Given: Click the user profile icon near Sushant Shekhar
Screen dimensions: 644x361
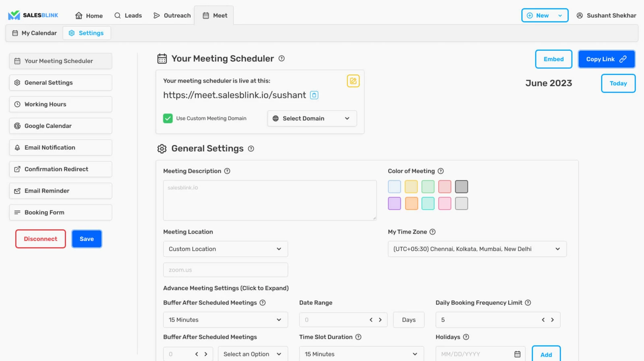Looking at the screenshot, I should [x=580, y=16].
